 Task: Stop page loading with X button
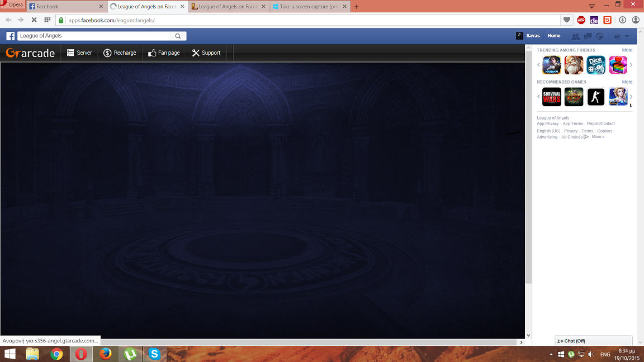point(34,20)
